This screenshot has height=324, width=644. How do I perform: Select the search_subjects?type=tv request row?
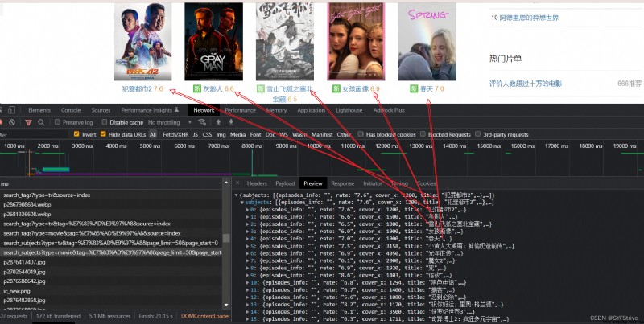coord(111,244)
